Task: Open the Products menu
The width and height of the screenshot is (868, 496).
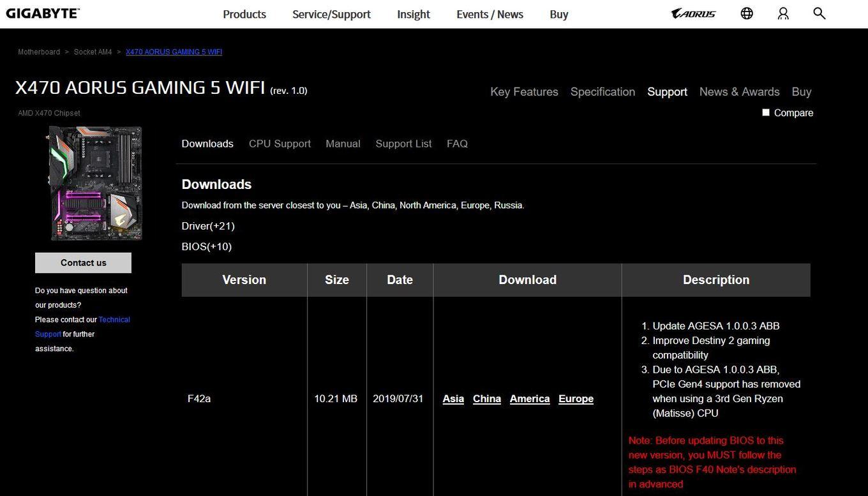Action: coord(244,14)
